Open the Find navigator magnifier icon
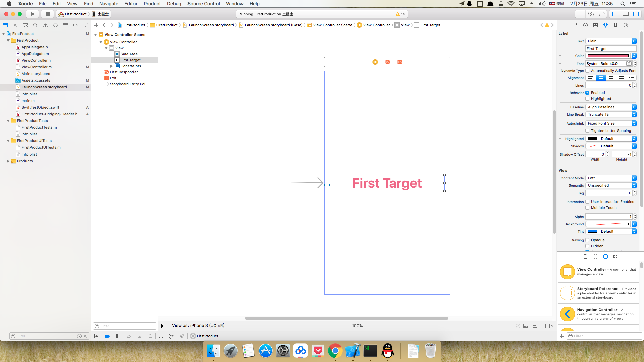The image size is (644, 362). (35, 25)
